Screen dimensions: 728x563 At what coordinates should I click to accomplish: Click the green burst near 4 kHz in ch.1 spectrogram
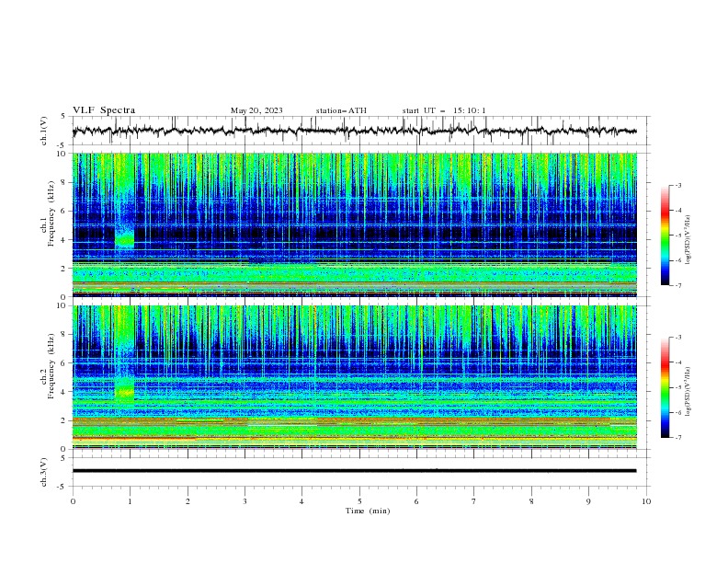124,239
